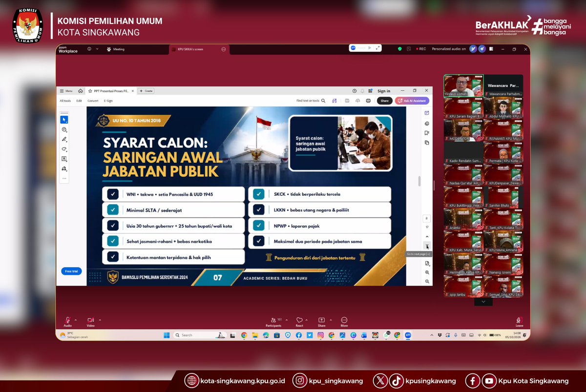Go to previous PDF page arrow
Screen dimensions: 586x392
tap(427, 237)
